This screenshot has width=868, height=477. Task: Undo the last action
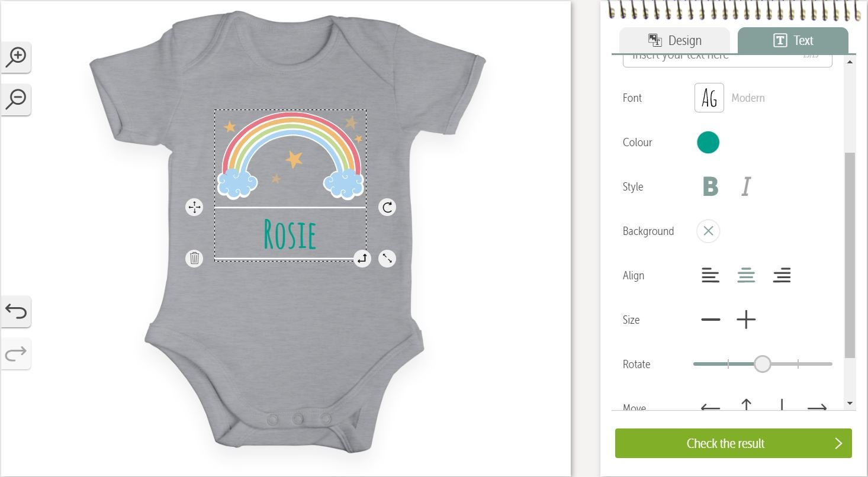point(16,311)
